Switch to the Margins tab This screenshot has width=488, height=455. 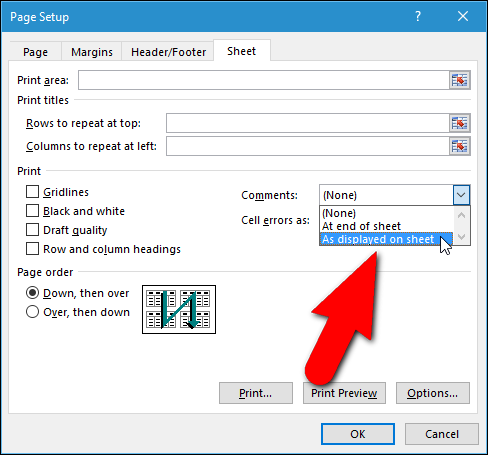pos(92,52)
